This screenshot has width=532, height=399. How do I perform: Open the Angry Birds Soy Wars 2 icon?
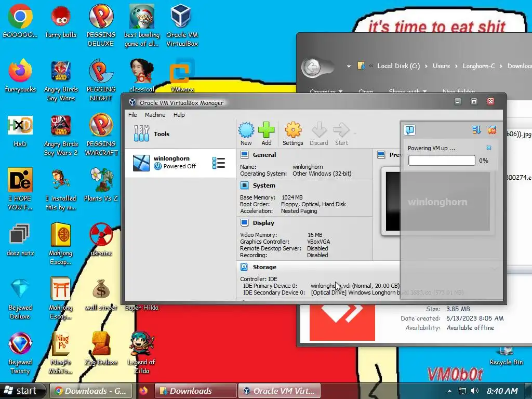[61, 136]
